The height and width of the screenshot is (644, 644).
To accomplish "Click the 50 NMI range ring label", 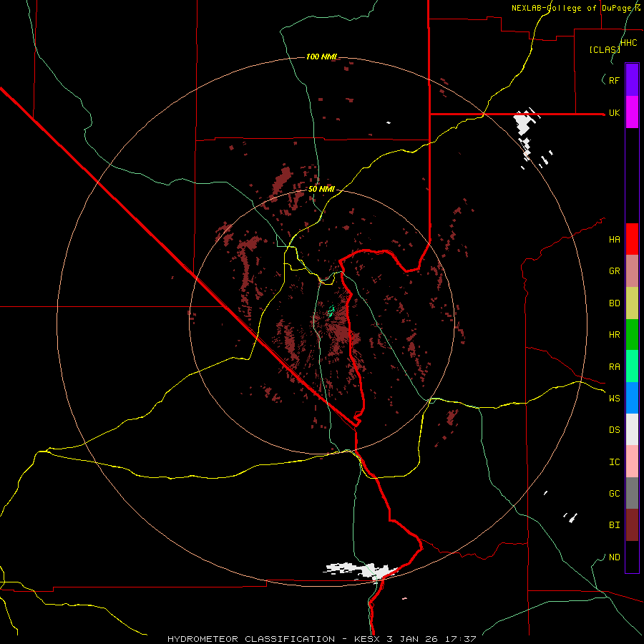I will pyautogui.click(x=321, y=189).
